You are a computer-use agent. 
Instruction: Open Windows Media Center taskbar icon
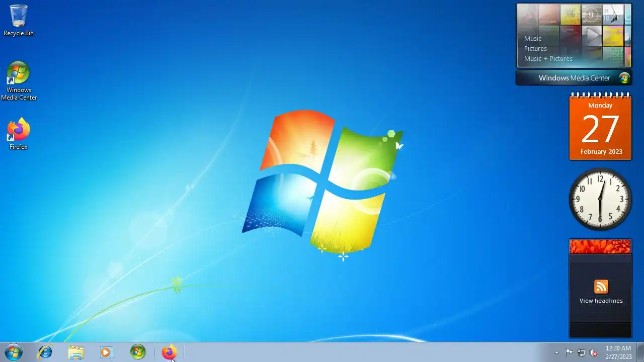coord(138,352)
